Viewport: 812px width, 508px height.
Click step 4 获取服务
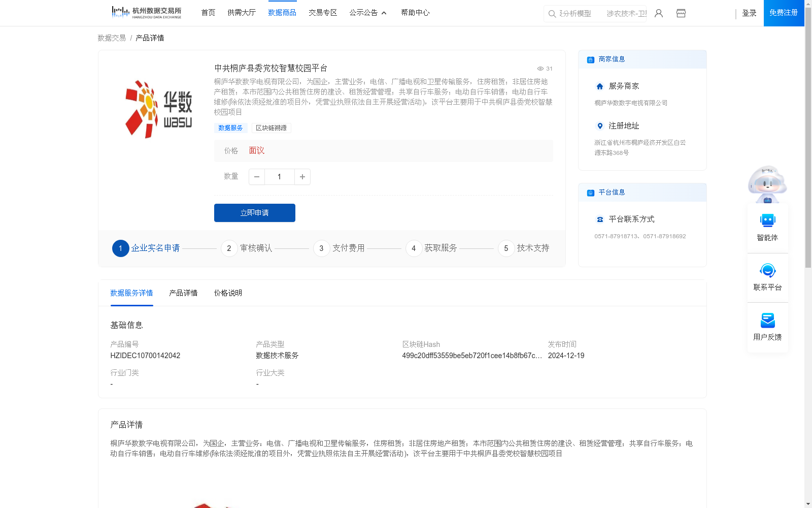click(x=431, y=248)
